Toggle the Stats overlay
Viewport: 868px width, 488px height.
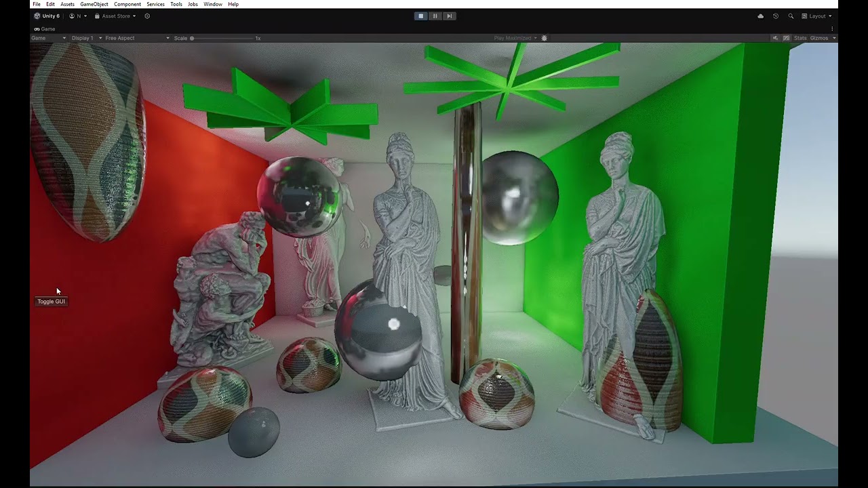click(800, 38)
